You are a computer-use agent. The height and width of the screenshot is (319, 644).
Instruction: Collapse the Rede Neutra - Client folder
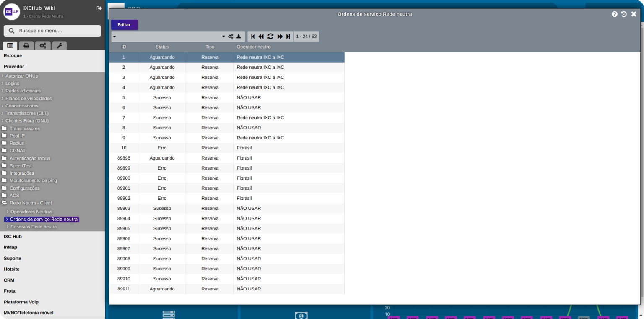click(31, 203)
